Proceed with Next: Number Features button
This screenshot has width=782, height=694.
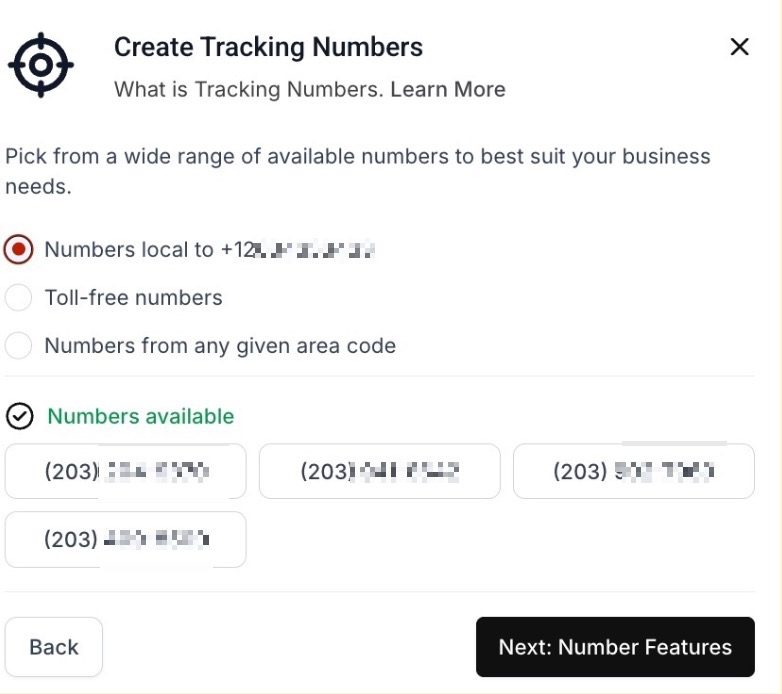pos(614,647)
